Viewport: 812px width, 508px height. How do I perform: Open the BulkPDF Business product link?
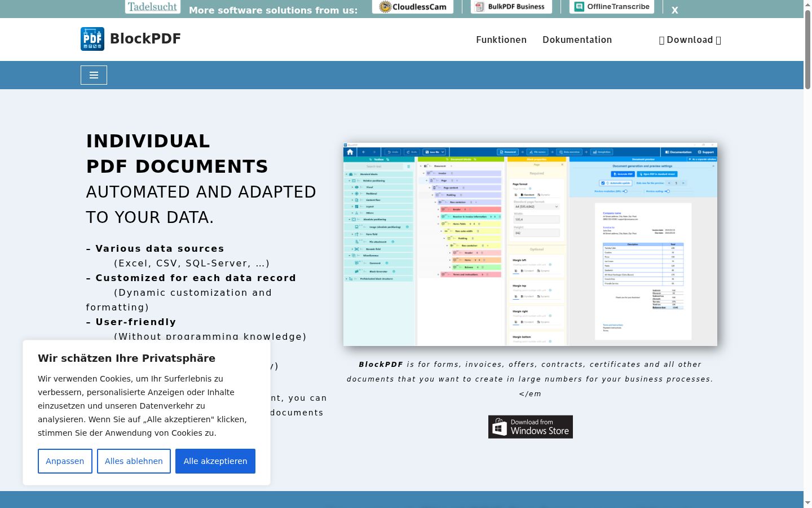511,7
